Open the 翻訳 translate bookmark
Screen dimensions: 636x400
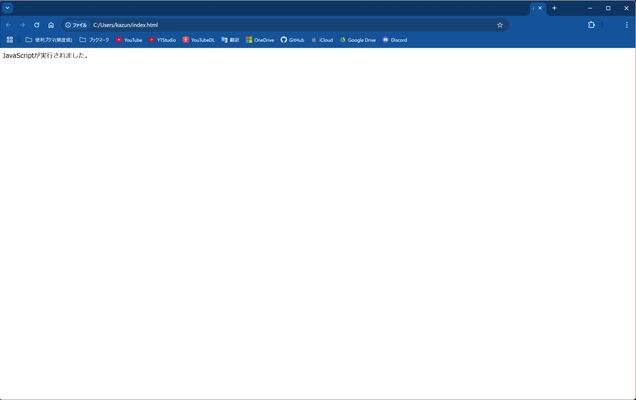pos(230,40)
